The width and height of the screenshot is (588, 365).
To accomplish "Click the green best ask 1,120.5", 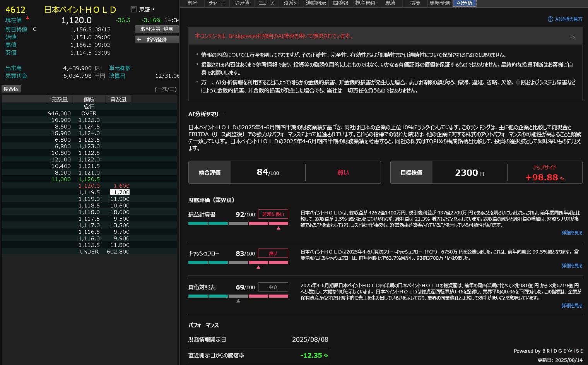I will coord(89,179).
